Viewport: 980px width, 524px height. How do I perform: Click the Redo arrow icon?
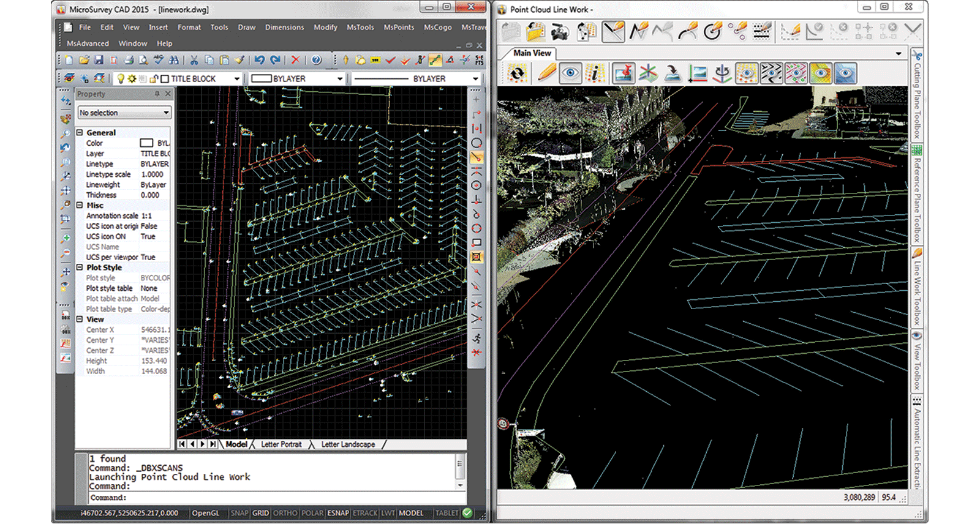pos(275,60)
